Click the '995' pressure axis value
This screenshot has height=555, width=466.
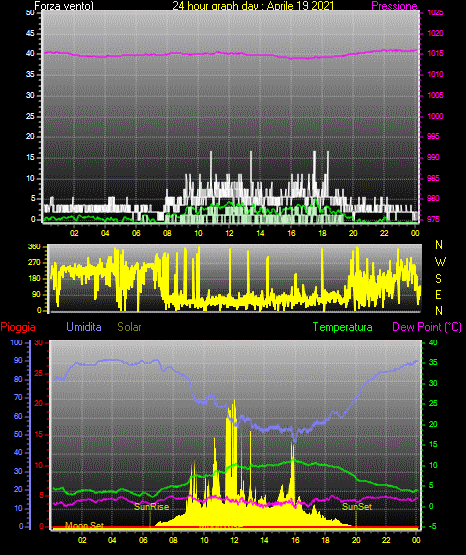click(x=433, y=136)
